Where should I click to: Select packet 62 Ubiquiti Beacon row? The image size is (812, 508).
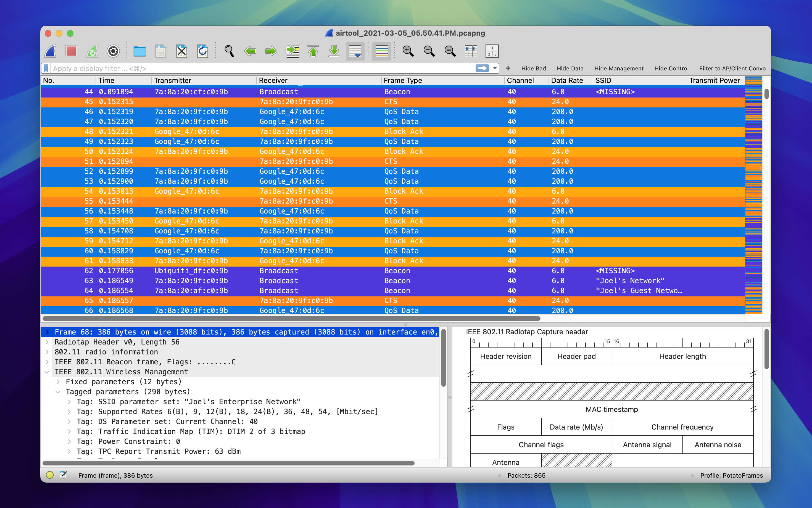point(392,271)
